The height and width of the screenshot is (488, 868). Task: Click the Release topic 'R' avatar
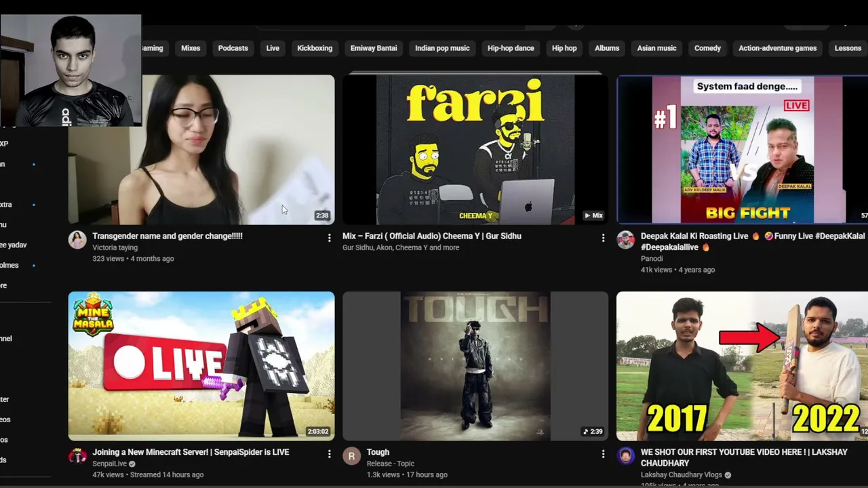point(351,456)
